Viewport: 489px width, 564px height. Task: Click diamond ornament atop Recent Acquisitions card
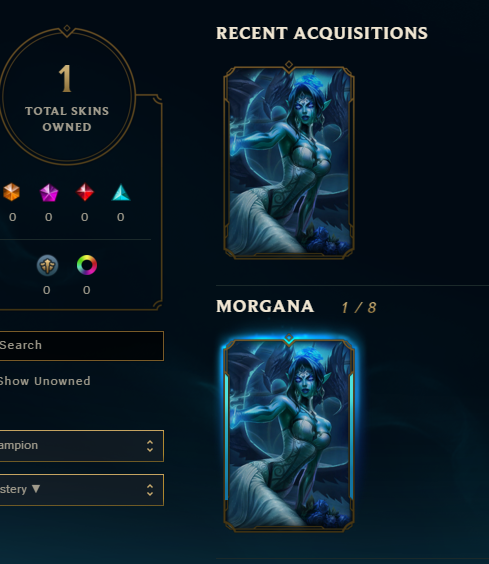click(289, 65)
